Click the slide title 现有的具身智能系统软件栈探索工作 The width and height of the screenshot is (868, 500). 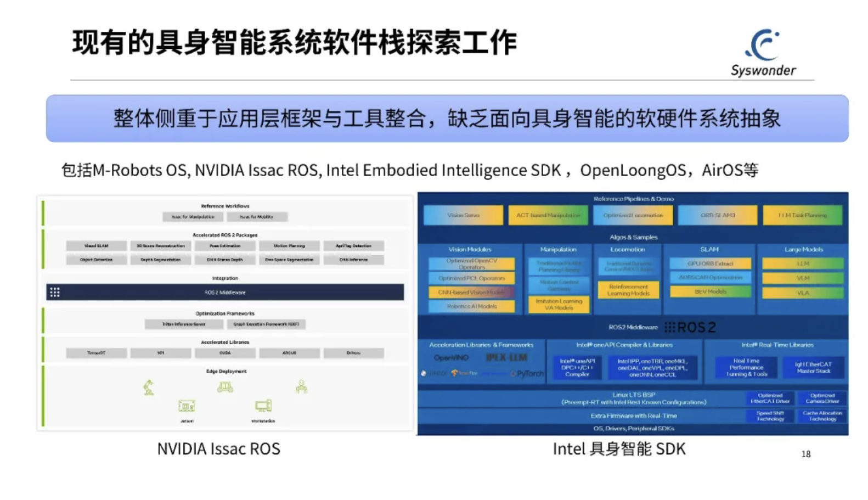tap(295, 43)
